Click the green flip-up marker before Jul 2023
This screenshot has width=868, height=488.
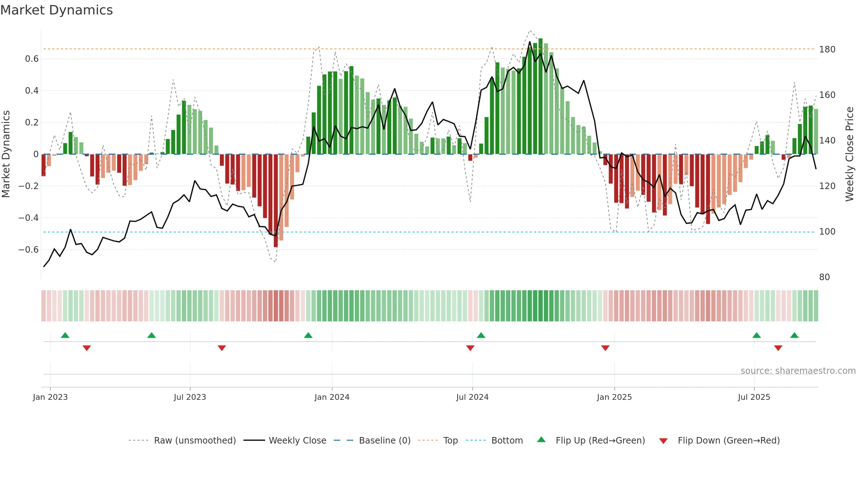(x=152, y=335)
